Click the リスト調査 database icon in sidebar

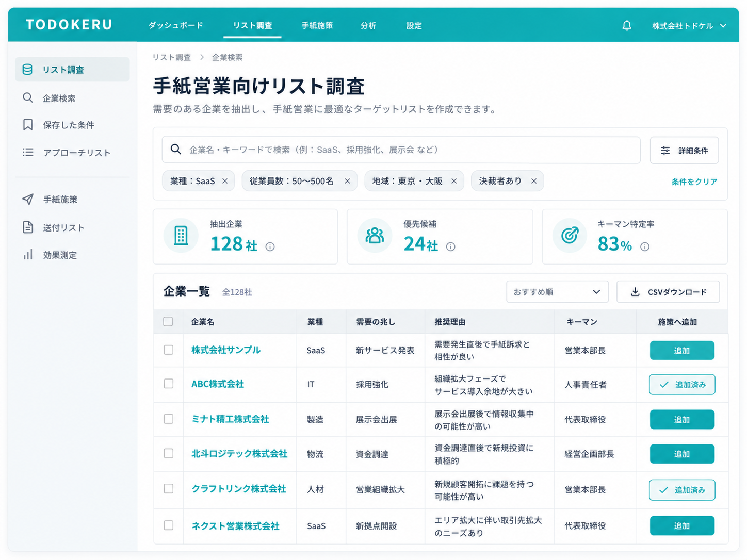tap(27, 70)
